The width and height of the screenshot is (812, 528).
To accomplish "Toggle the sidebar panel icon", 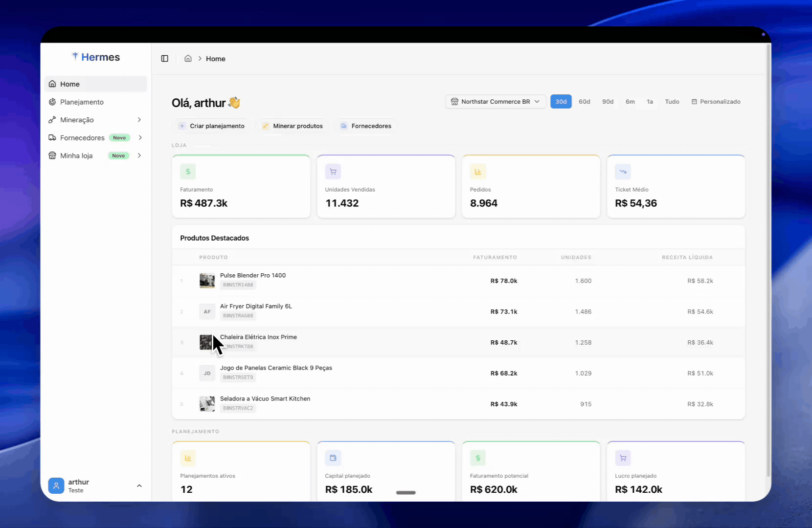I will (165, 59).
